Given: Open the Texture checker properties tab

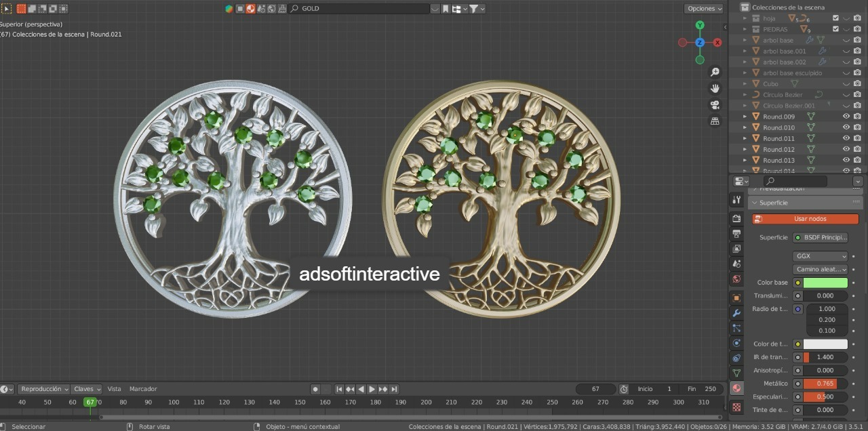Looking at the screenshot, I should (736, 407).
